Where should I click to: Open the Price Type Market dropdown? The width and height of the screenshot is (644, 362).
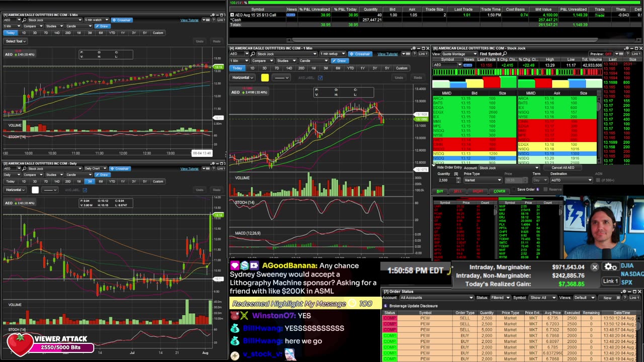[x=483, y=180]
